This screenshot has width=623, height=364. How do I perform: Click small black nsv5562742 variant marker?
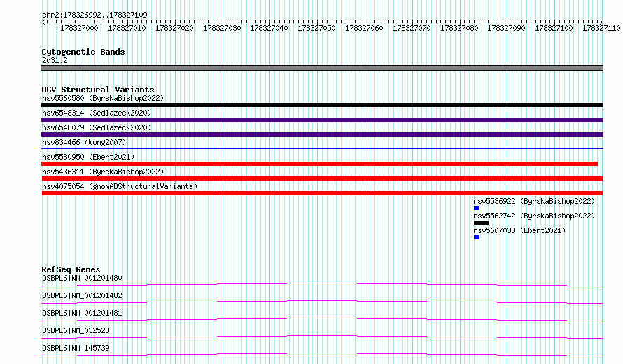click(x=481, y=223)
